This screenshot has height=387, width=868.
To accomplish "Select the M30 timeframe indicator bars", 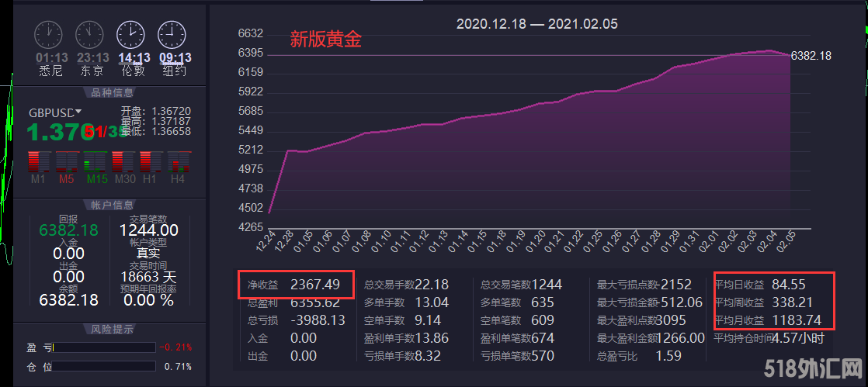I will 123,161.
